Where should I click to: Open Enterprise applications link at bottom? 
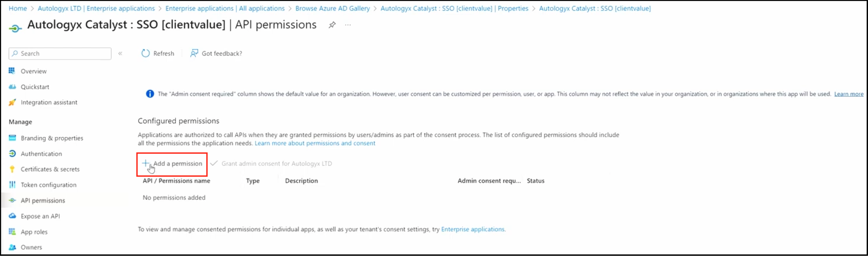(473, 229)
